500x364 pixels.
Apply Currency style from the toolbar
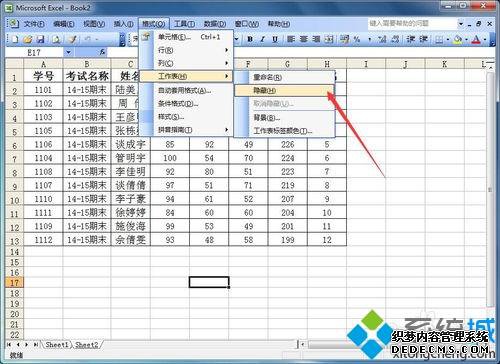344,39
